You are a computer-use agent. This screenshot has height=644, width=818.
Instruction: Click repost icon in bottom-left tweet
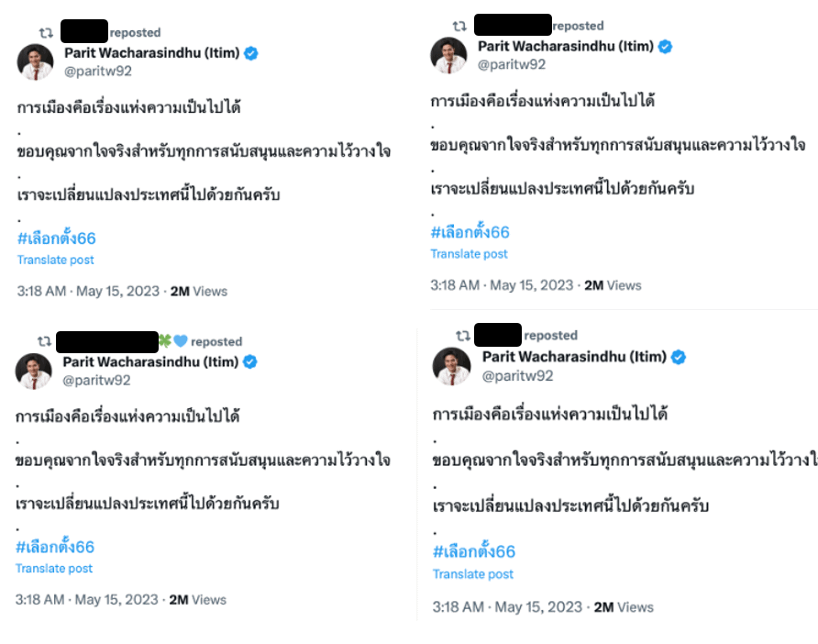click(x=44, y=341)
